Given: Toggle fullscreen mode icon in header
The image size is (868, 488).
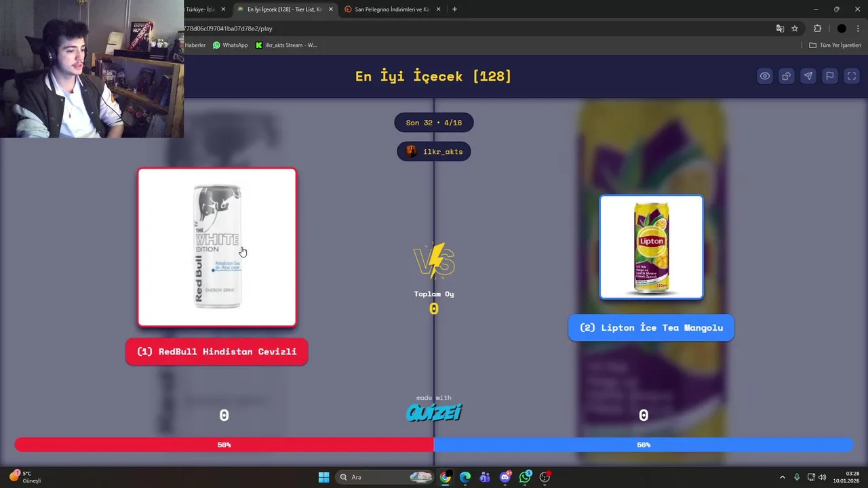Looking at the screenshot, I should [851, 76].
